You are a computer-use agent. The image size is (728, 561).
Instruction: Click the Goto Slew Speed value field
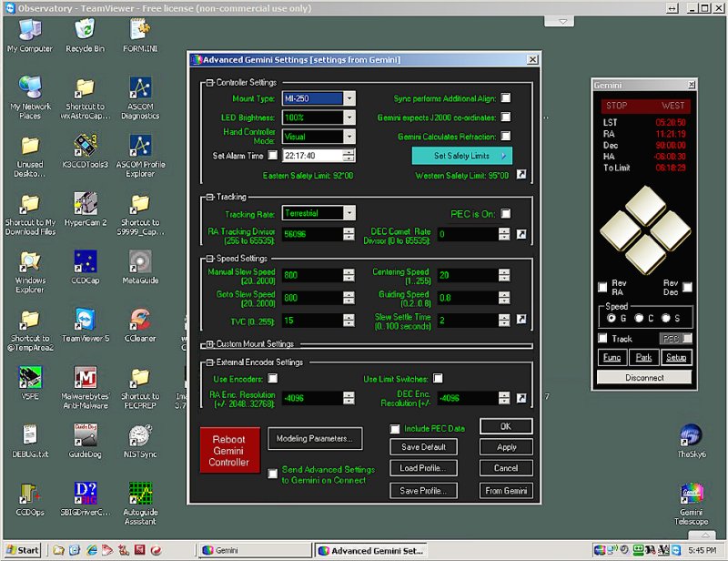point(312,298)
